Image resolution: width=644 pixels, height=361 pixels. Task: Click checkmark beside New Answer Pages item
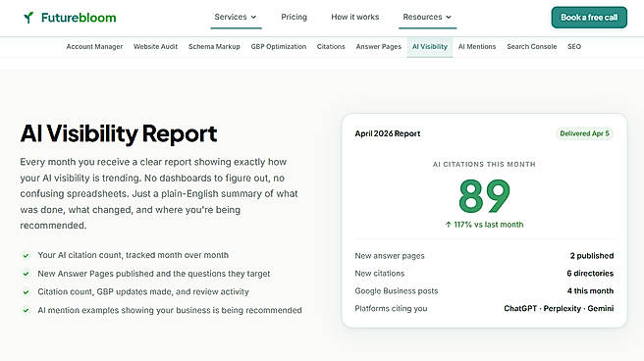coord(26,274)
